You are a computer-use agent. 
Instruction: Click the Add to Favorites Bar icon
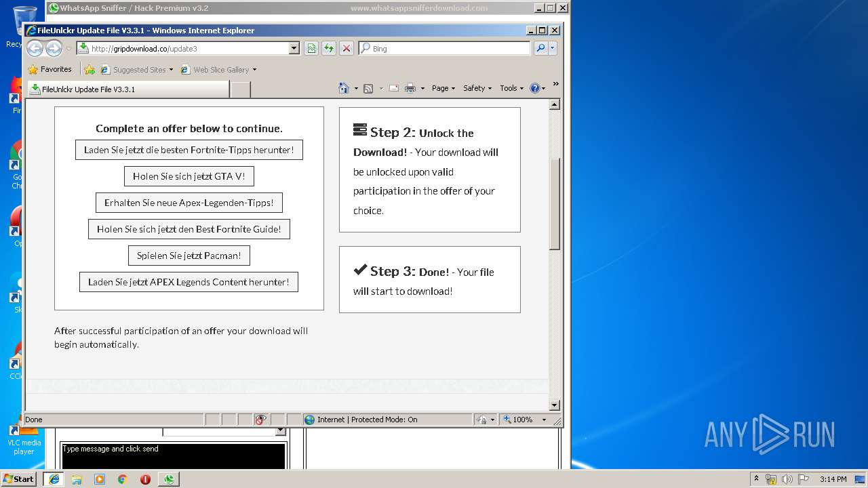[x=89, y=69]
